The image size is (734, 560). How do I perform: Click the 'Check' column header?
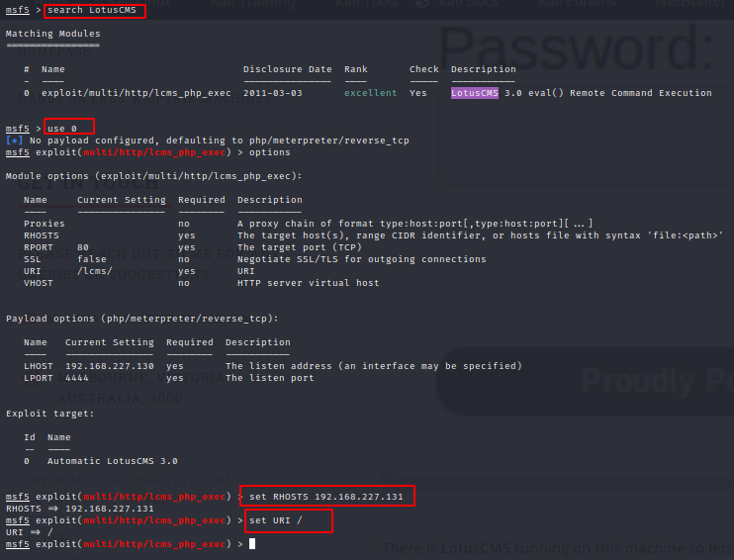click(x=424, y=69)
